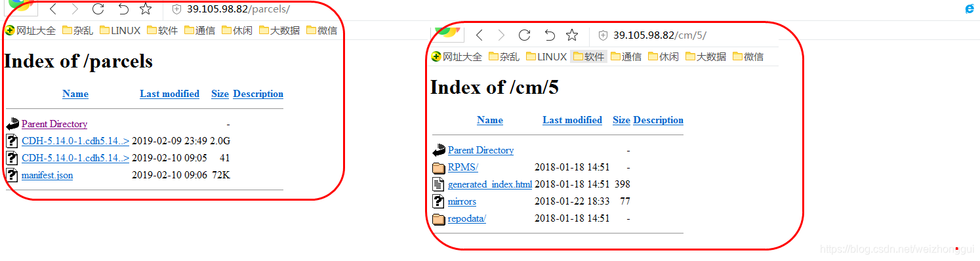The height and width of the screenshot is (261, 980).
Task: Go back in the parcels browser window
Action: tap(54, 9)
